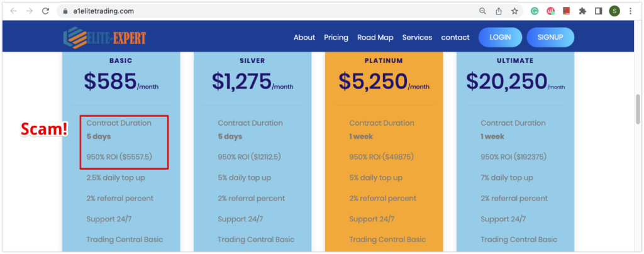Open the zoom magnifier icon in address bar

pyautogui.click(x=482, y=11)
